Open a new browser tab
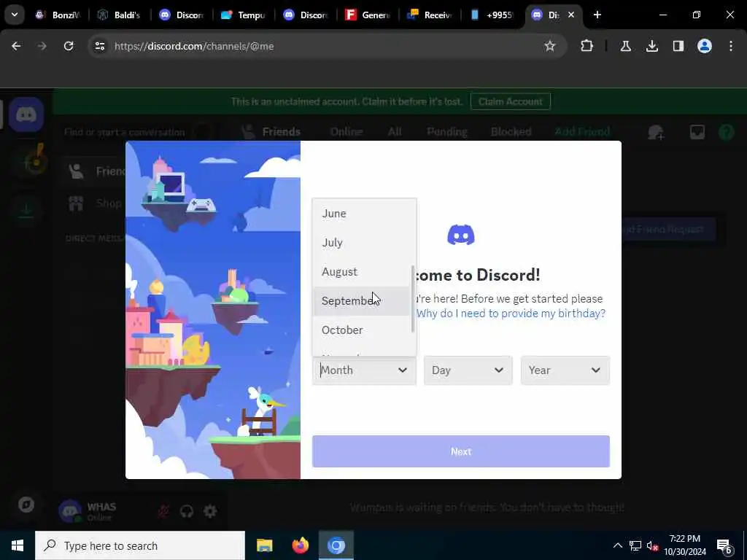The width and height of the screenshot is (747, 560). (x=597, y=15)
